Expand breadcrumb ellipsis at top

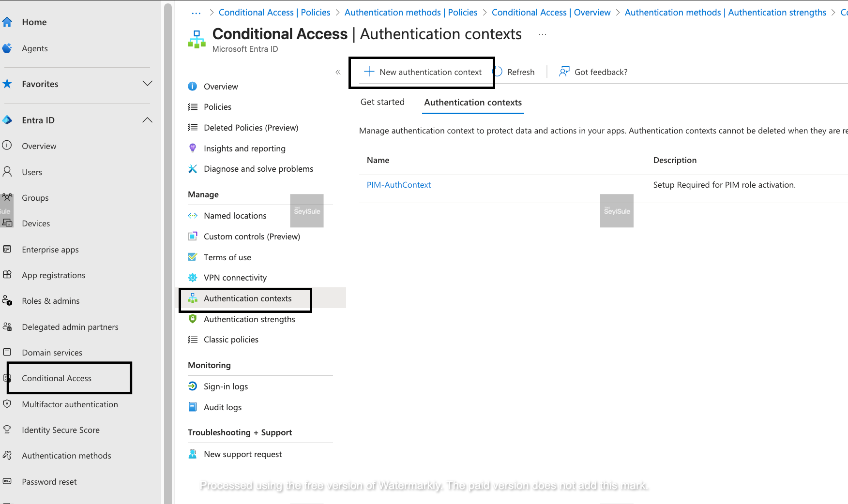[196, 13]
